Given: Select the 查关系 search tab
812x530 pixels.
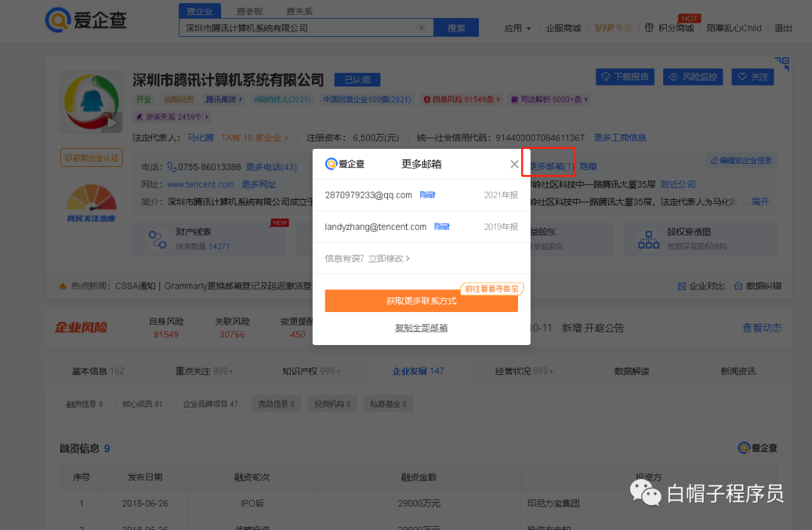Looking at the screenshot, I should (x=299, y=11).
